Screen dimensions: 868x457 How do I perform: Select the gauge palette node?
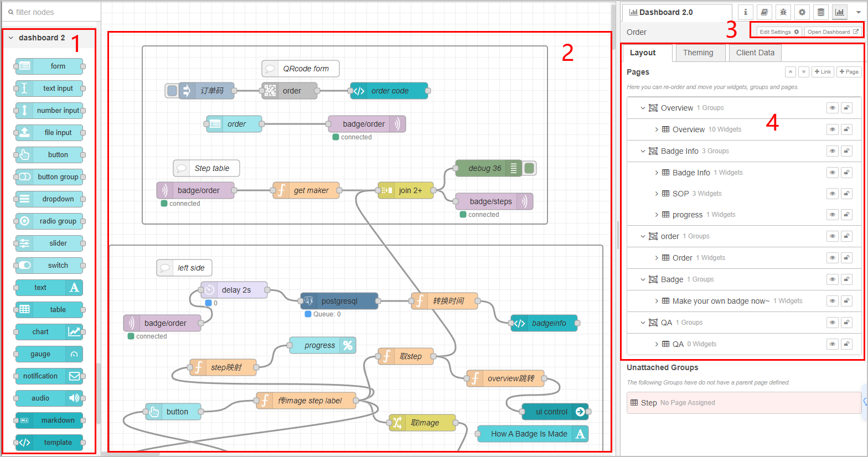49,354
